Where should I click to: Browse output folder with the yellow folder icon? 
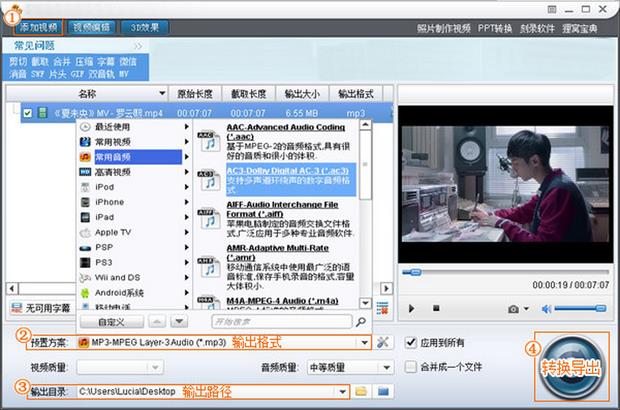coord(361,390)
